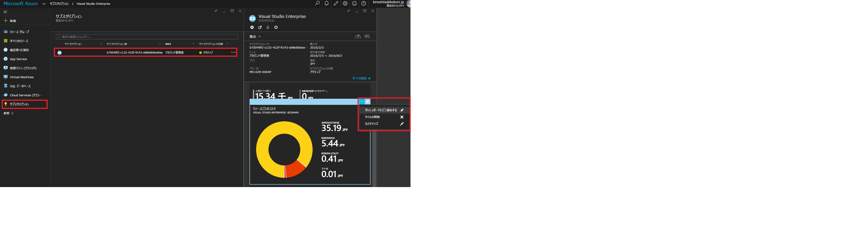Viewport: 868px width, 244px height.
Task: Sort by サブスクリプション ID column
Action: [x=117, y=44]
